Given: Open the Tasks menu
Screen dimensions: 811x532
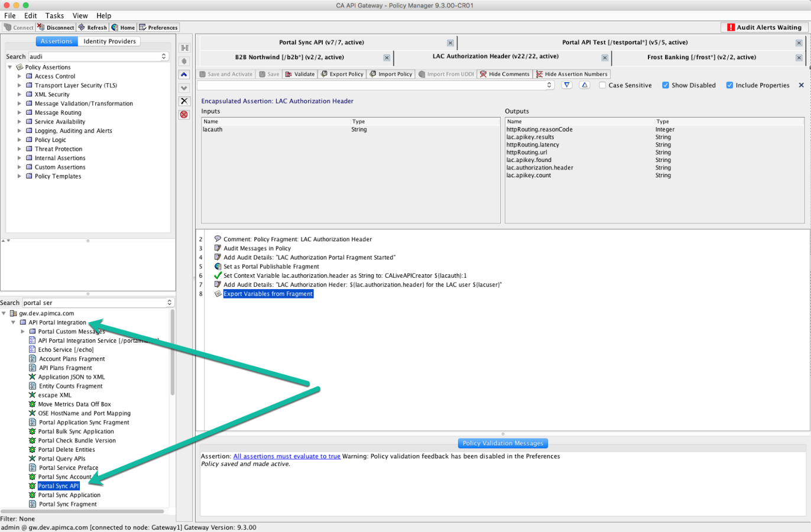Looking at the screenshot, I should coord(54,15).
